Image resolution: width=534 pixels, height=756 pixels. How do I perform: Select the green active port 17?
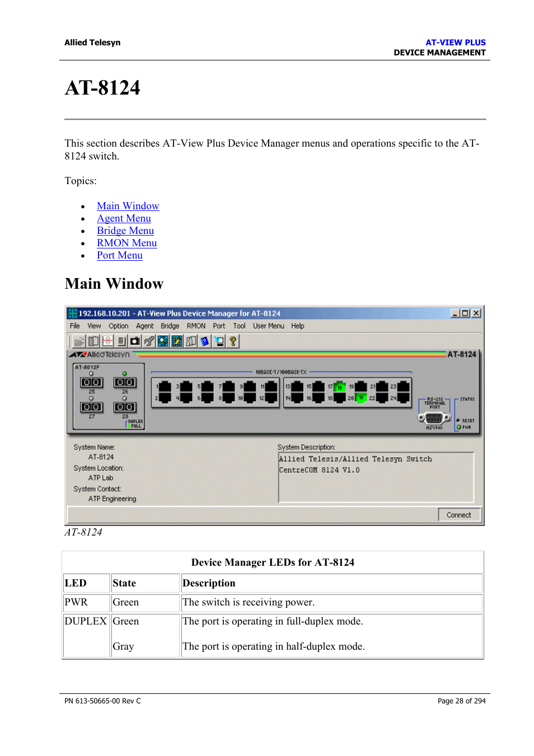tap(340, 387)
